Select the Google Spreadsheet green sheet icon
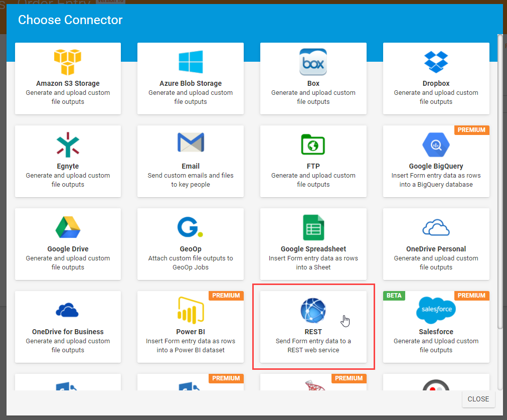Viewport: 507px width, 420px height. click(x=313, y=227)
